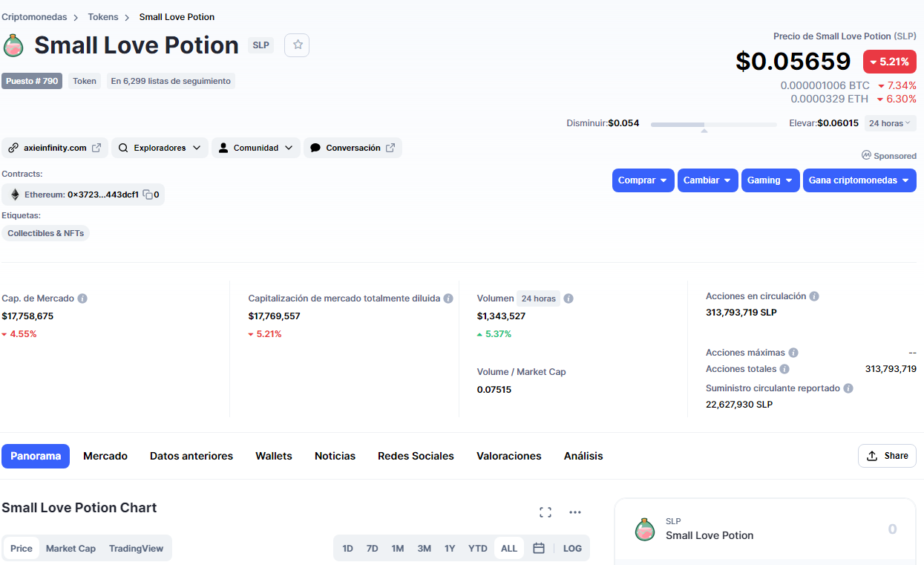The width and height of the screenshot is (924, 565).
Task: Click info icon next to Cap. de Mercado
Action: point(82,298)
